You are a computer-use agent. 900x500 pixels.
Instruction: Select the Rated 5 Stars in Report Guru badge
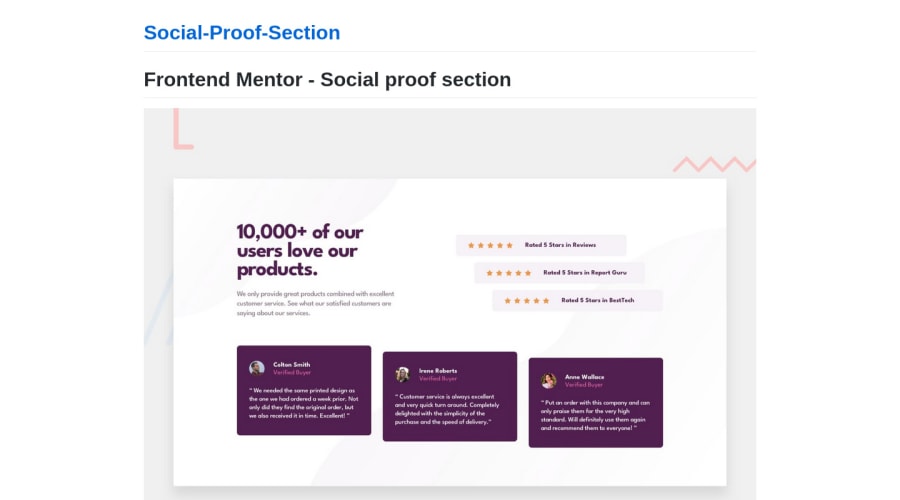[559, 273]
